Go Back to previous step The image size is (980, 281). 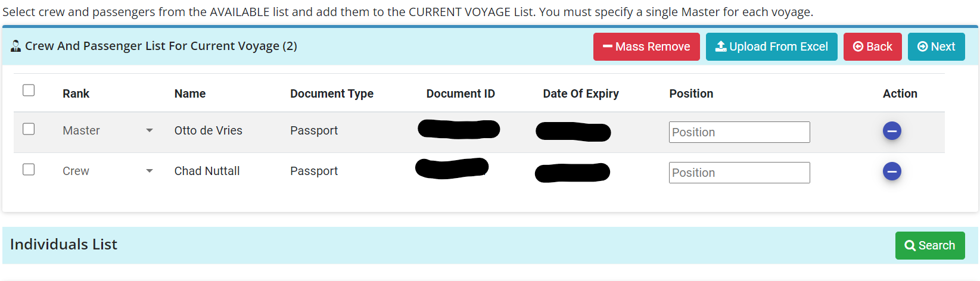pyautogui.click(x=872, y=46)
